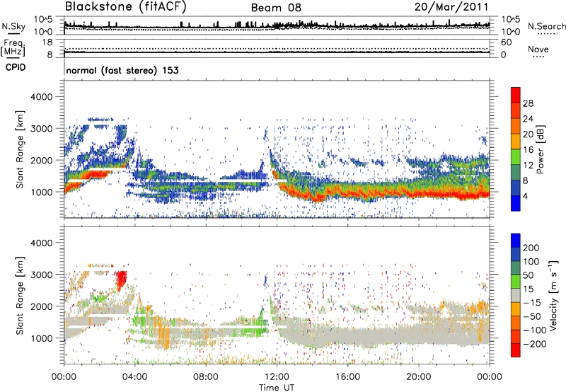Click the 'CPID' label
Viewport: 566px width, 392px height.
tap(16, 67)
